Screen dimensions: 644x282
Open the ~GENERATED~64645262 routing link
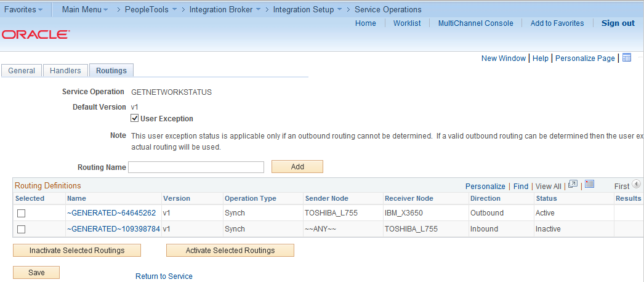pyautogui.click(x=111, y=213)
